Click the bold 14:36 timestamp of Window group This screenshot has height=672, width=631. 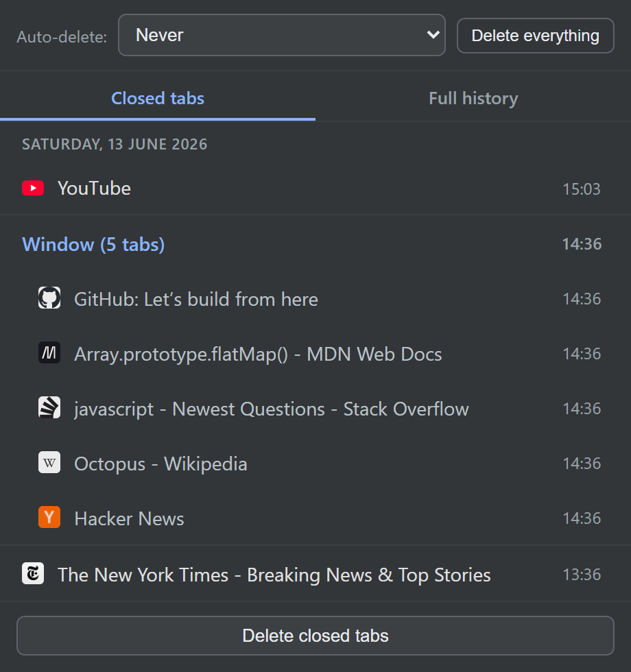(582, 244)
